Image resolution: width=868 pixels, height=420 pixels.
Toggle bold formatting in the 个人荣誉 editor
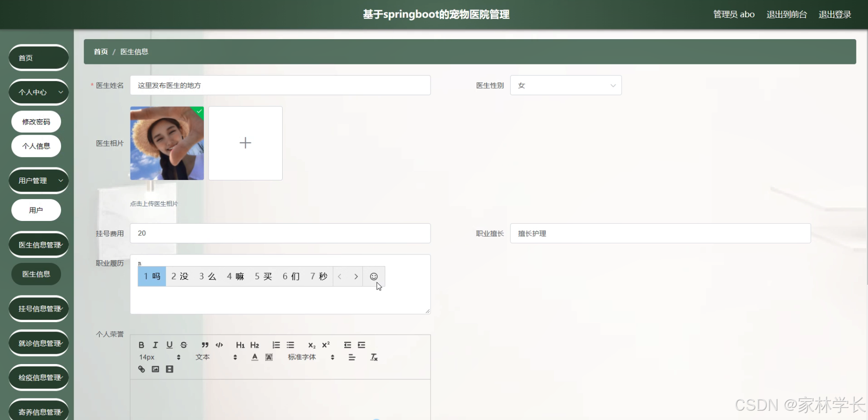[x=141, y=345]
